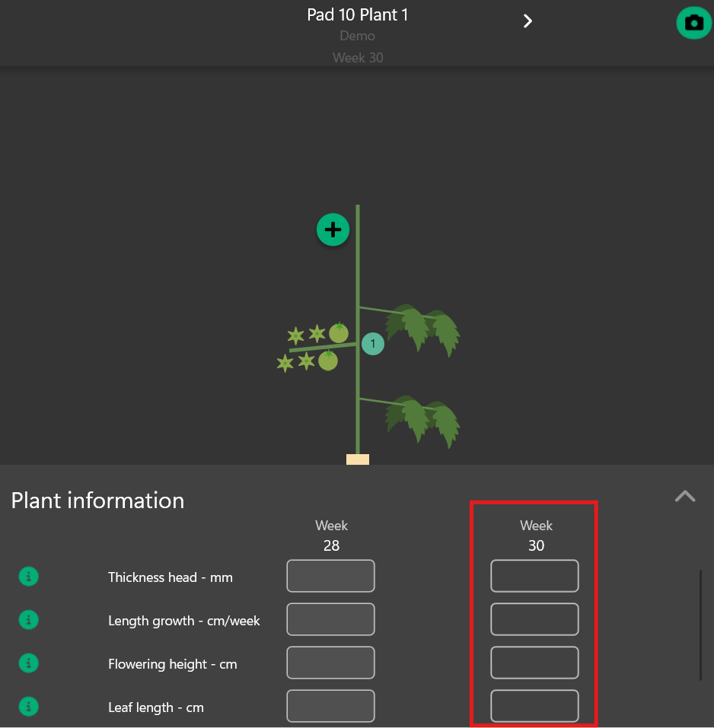Click the green plus button on stem
This screenshot has height=728, width=714.
click(333, 229)
